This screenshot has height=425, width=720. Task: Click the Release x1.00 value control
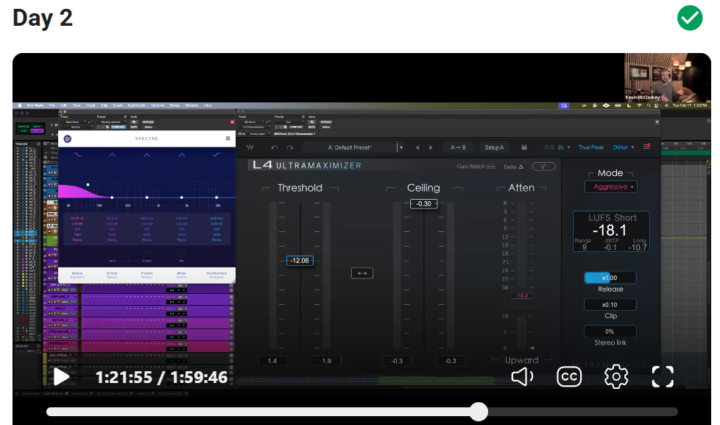point(610,278)
